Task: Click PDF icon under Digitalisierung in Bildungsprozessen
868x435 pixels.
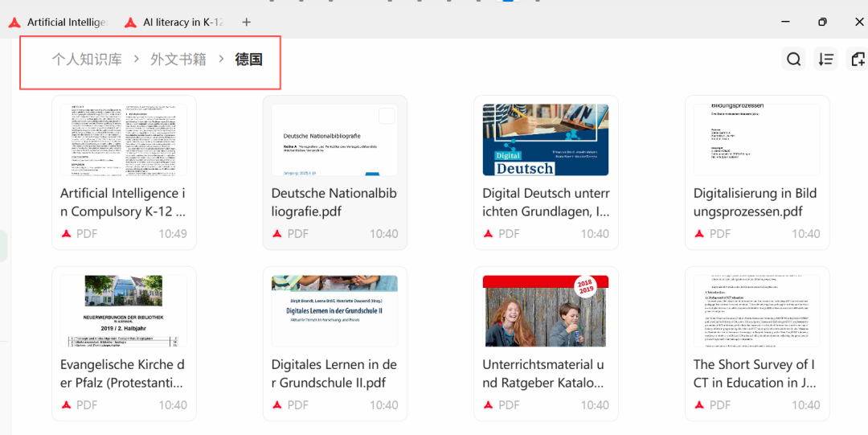Action: click(x=699, y=234)
